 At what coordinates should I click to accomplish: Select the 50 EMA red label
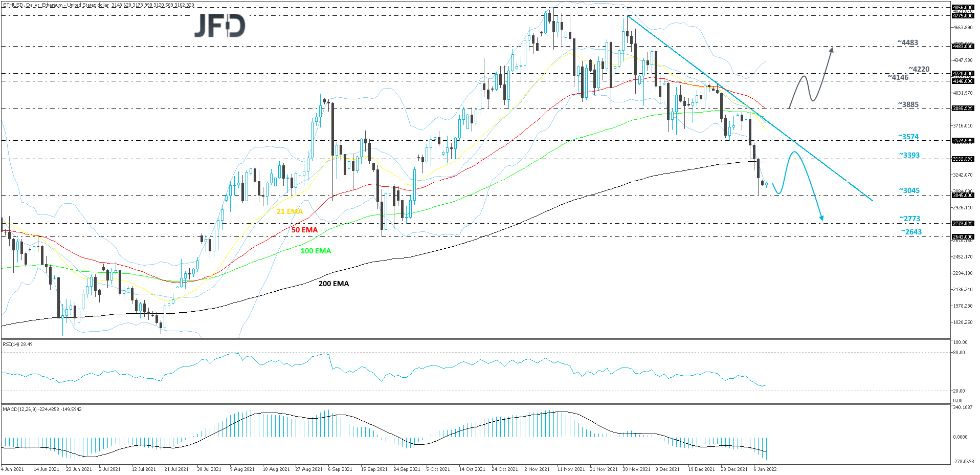[x=304, y=230]
